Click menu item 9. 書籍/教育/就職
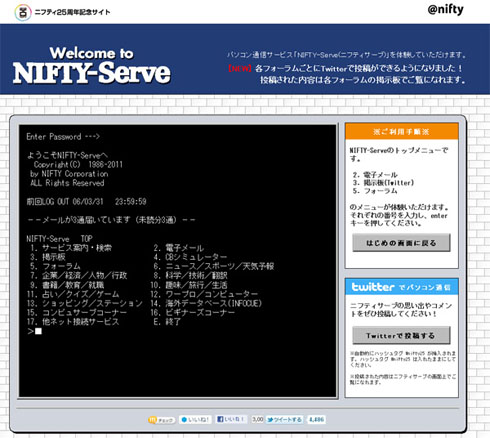 [67, 285]
